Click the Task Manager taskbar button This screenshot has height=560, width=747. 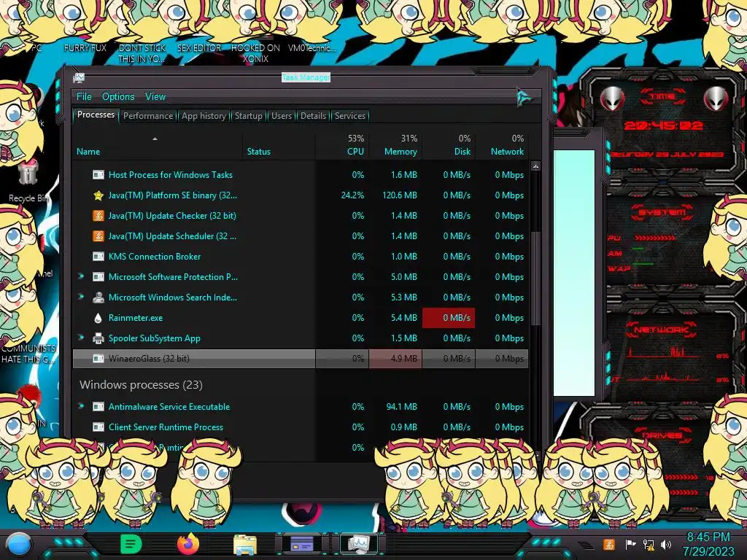(358, 544)
